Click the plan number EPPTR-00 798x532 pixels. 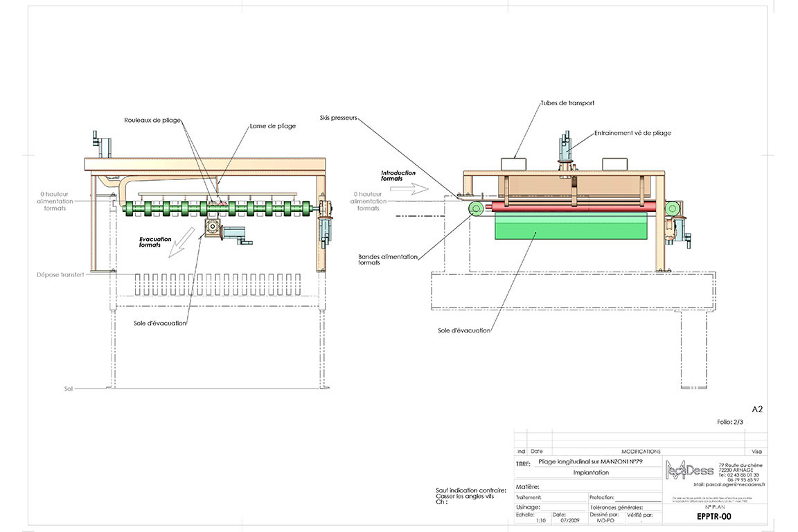[x=713, y=516]
